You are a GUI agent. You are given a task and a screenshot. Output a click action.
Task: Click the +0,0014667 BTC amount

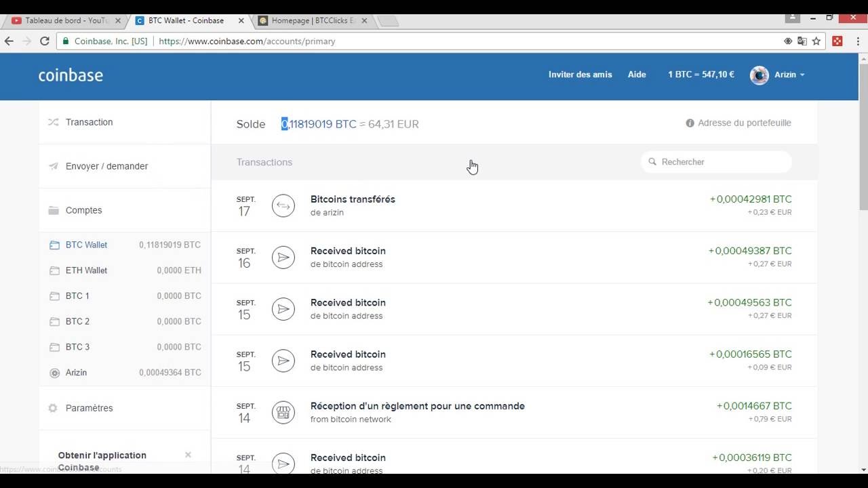pos(754,406)
